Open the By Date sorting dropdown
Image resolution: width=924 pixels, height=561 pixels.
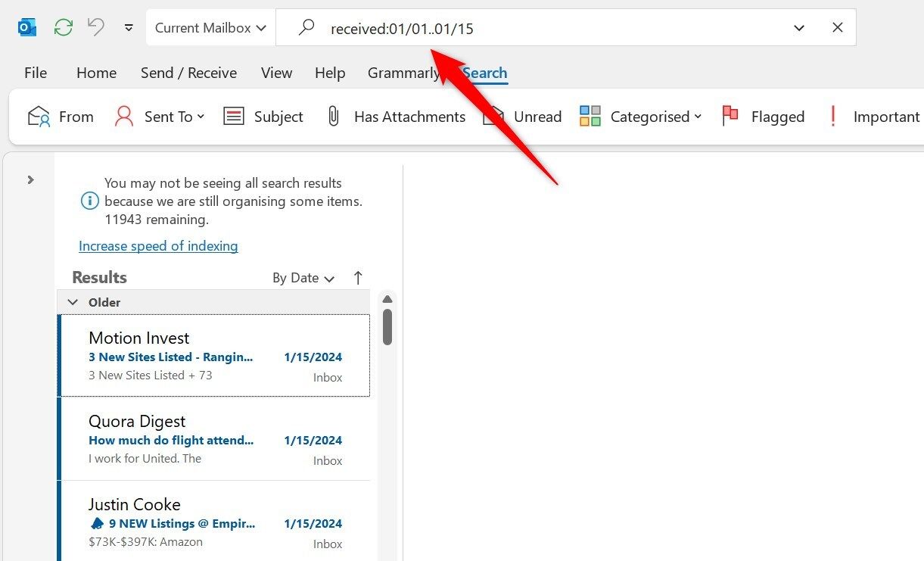tap(303, 278)
